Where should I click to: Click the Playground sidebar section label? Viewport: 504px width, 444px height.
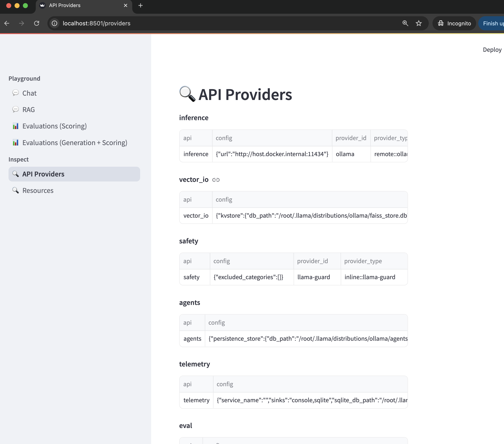(x=24, y=79)
